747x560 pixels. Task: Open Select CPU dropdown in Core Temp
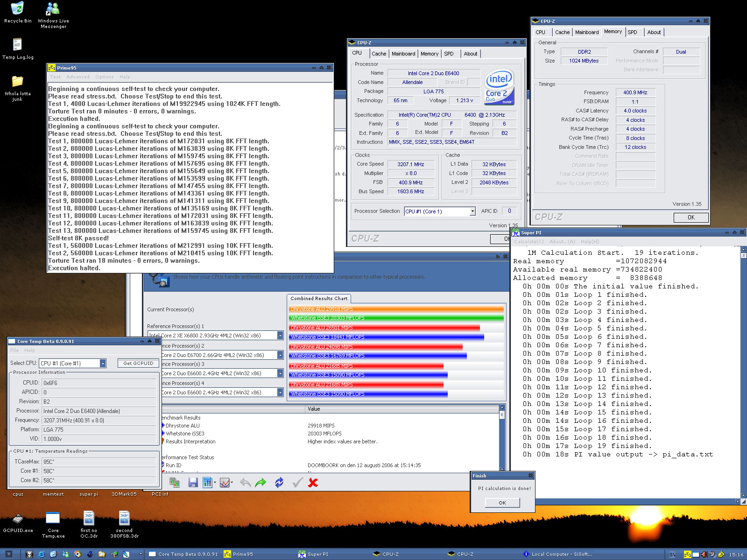click(x=103, y=363)
